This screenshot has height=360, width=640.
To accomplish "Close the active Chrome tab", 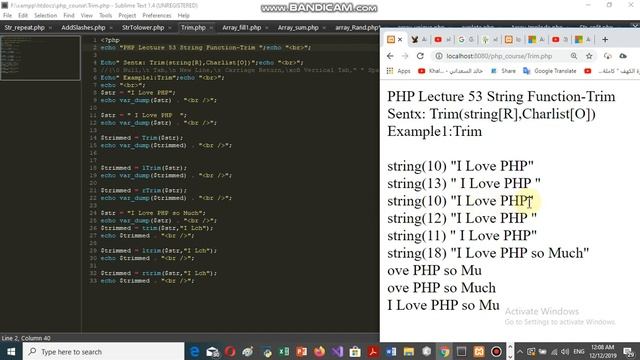I will pos(400,40).
